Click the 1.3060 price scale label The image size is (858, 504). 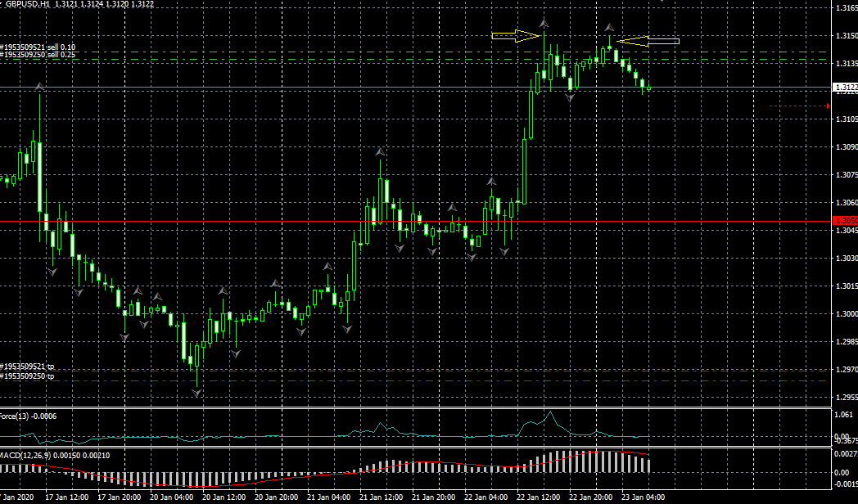847,203
